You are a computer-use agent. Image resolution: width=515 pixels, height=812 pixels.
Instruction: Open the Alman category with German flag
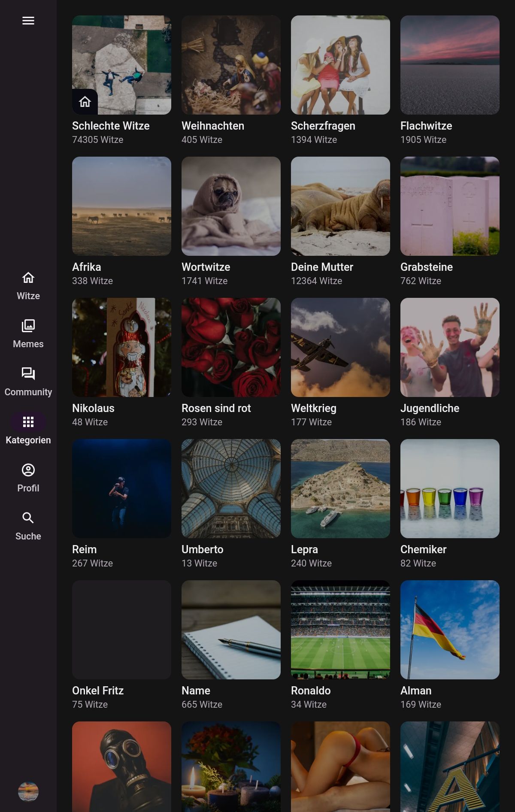coord(450,630)
